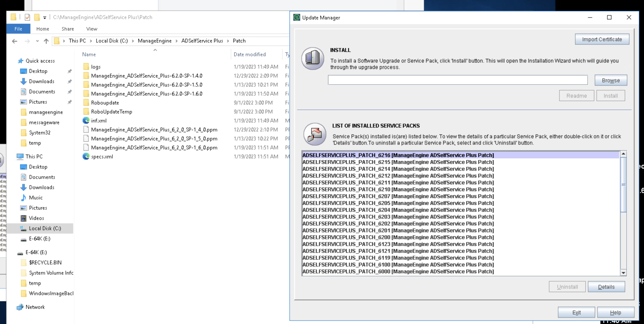Click the INSTALL computer icon in Update Manager

coord(313,59)
